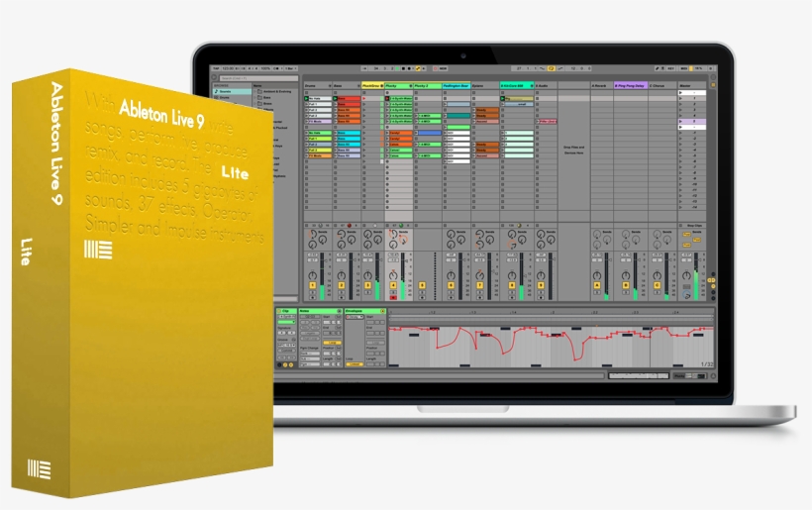Toggle track activator 4 for Plucky
Image resolution: width=812 pixels, height=510 pixels.
(393, 285)
